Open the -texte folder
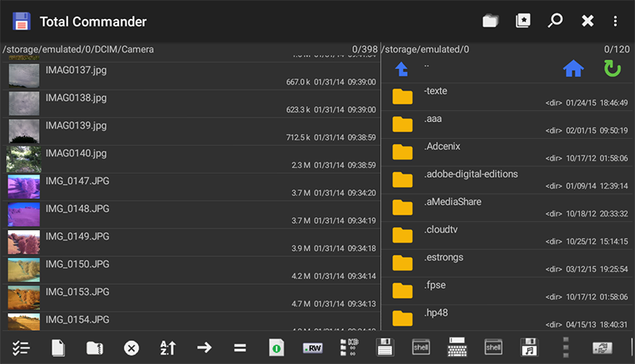635x364 pixels. [x=507, y=97]
